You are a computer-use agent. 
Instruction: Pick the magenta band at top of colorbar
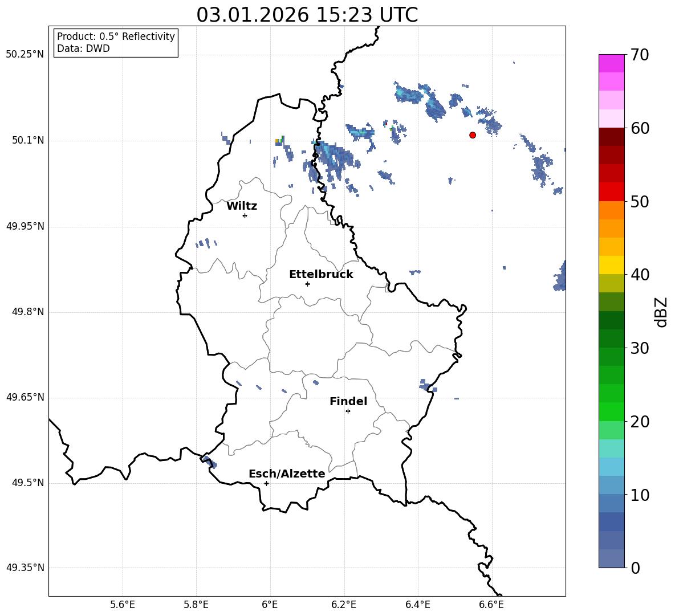pyautogui.click(x=611, y=63)
